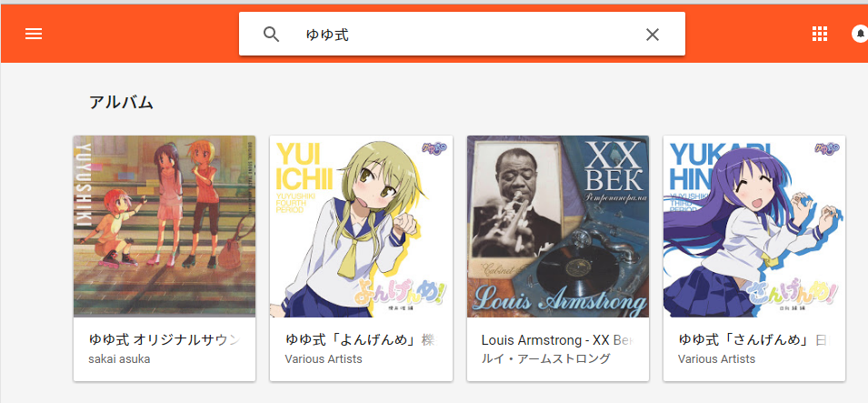The width and height of the screenshot is (868, 403).
Task: Click the title ゆゆ式「よんげんめ」
Action: click(x=359, y=340)
